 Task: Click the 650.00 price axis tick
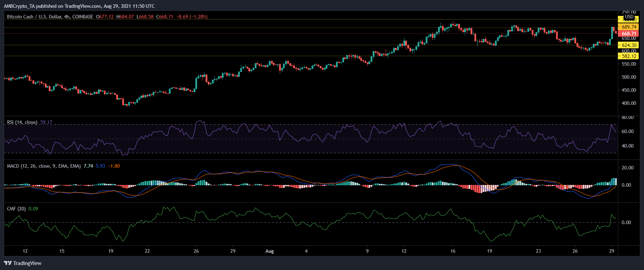(x=629, y=38)
